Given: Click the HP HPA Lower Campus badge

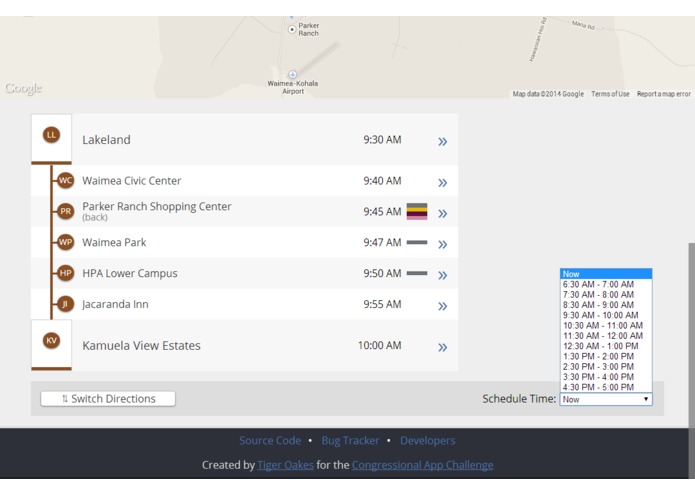Looking at the screenshot, I should coord(65,273).
